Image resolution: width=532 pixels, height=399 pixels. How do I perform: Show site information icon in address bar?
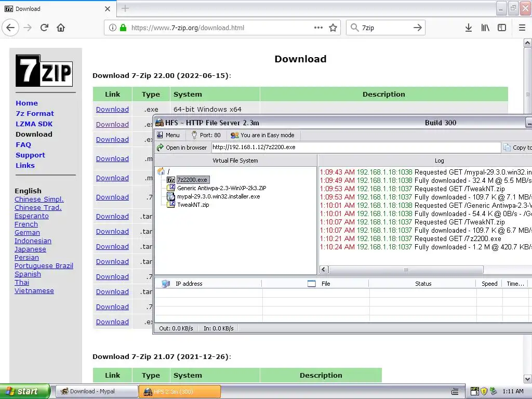[x=112, y=28]
